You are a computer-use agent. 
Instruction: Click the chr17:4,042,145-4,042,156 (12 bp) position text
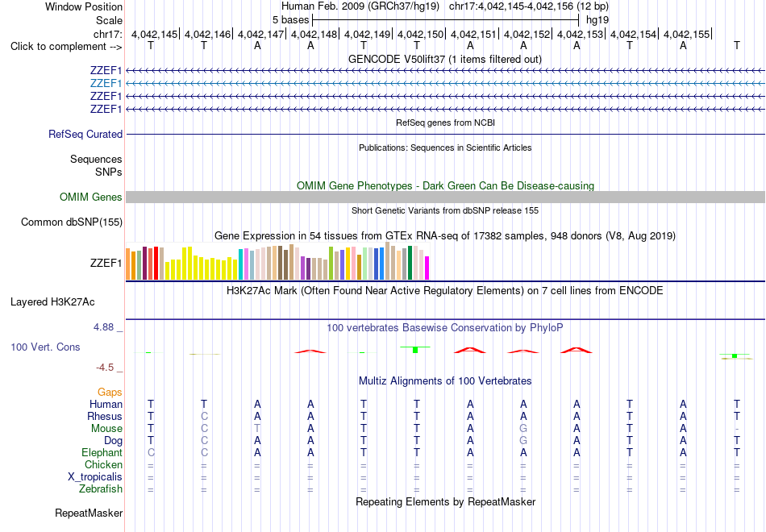529,6
